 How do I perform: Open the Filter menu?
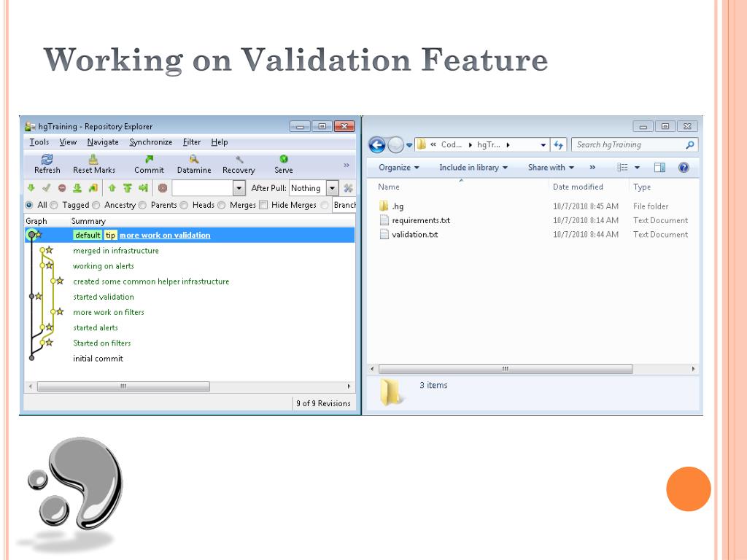[192, 142]
